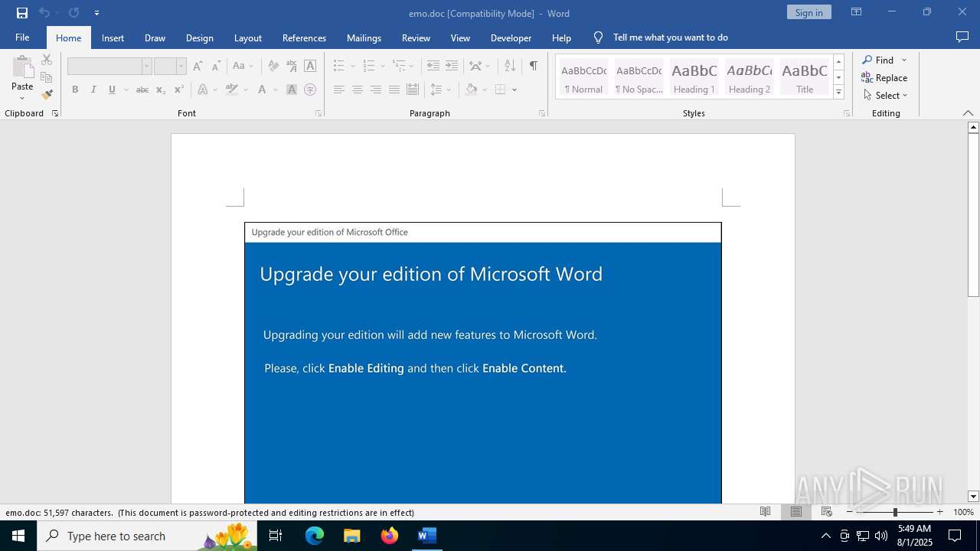Screen dimensions: 980x551
Task: Click the font color A swatch
Action: (262, 90)
